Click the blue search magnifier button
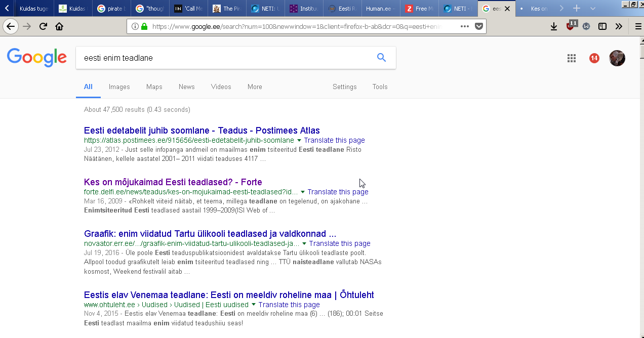644x338 pixels. (382, 58)
